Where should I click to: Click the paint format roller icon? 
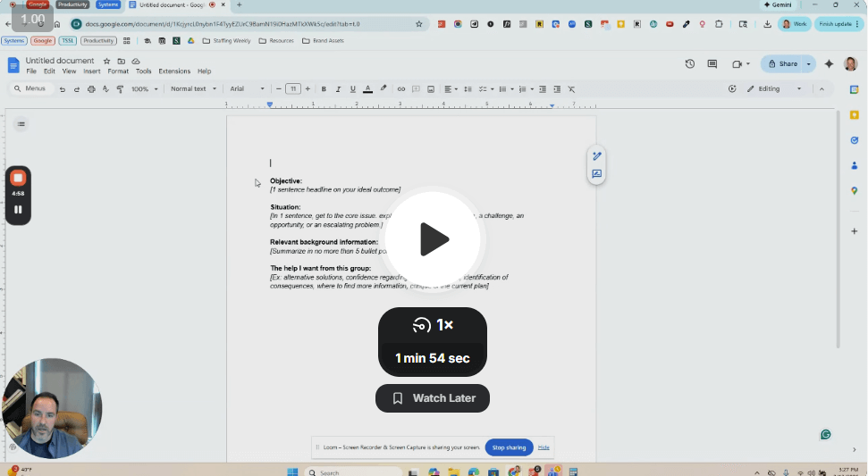(x=120, y=89)
